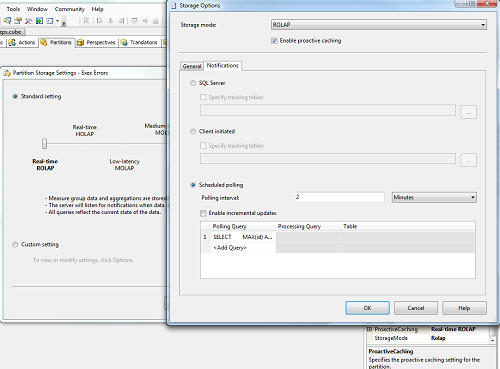The image size is (500, 369).
Task: Select the .cube document tab
Action: 12,32
